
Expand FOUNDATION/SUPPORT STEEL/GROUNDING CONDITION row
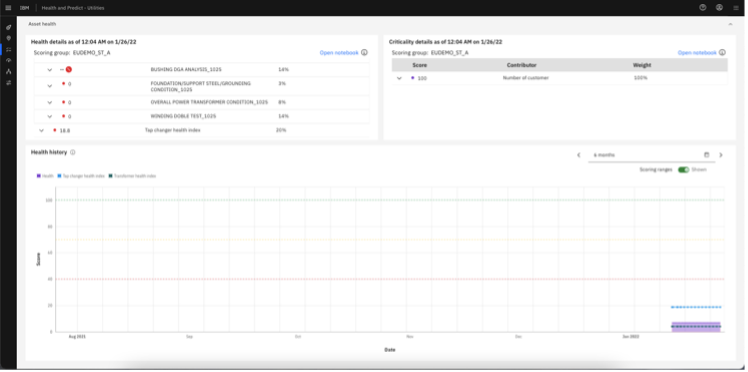50,86
